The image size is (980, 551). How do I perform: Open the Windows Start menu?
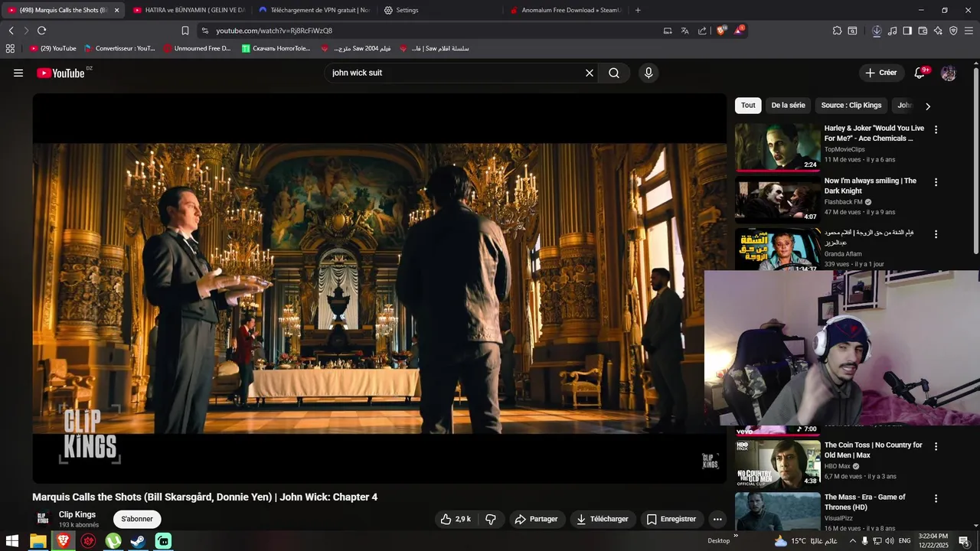click(12, 541)
